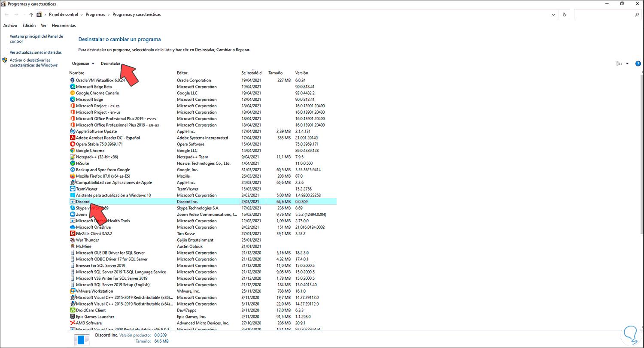Click the Microsoft OneDrive cloud icon

point(72,227)
